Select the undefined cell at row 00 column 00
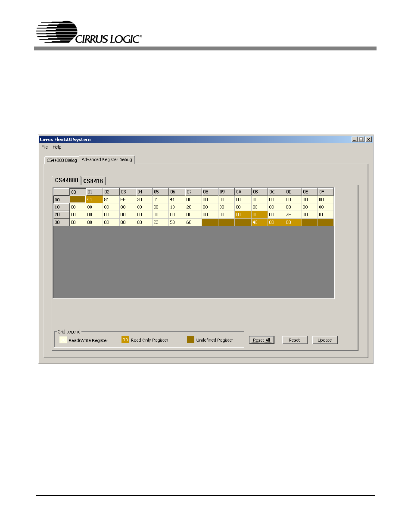Viewport: 411px width, 532px height. [78, 199]
